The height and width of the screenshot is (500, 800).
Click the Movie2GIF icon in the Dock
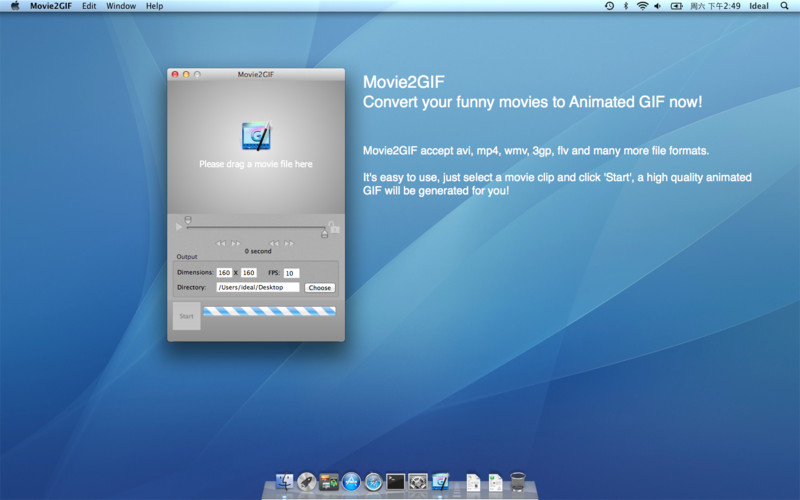pyautogui.click(x=440, y=482)
